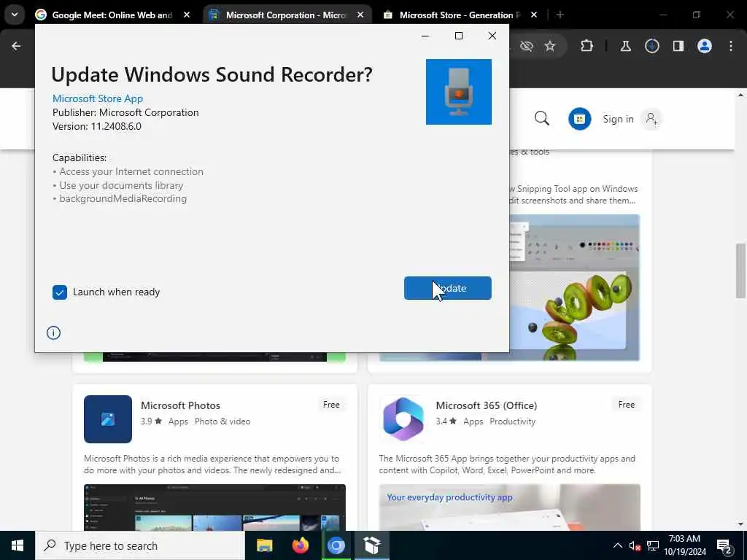Image resolution: width=747 pixels, height=560 pixels.
Task: Click the Photo & video category text
Action: click(x=222, y=421)
